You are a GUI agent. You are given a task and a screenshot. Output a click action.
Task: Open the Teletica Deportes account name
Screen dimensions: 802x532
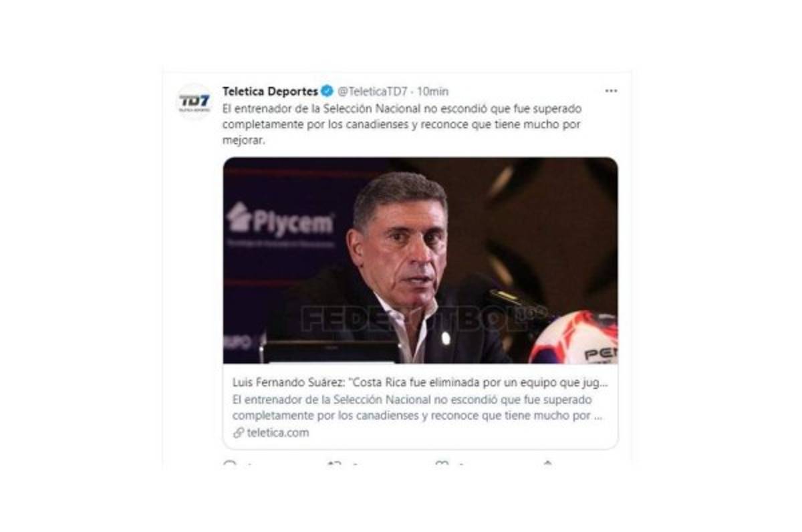point(270,91)
